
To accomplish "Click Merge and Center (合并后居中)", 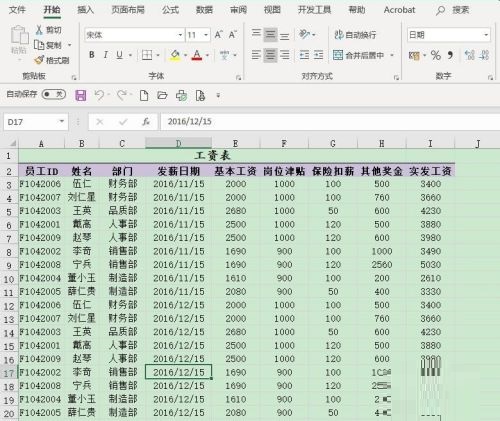I will [x=359, y=55].
